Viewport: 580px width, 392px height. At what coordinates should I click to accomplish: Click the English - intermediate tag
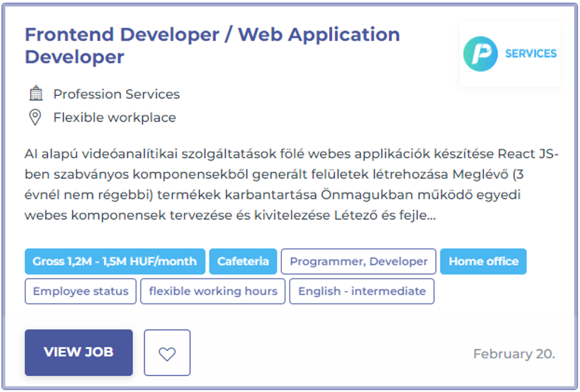[362, 291]
